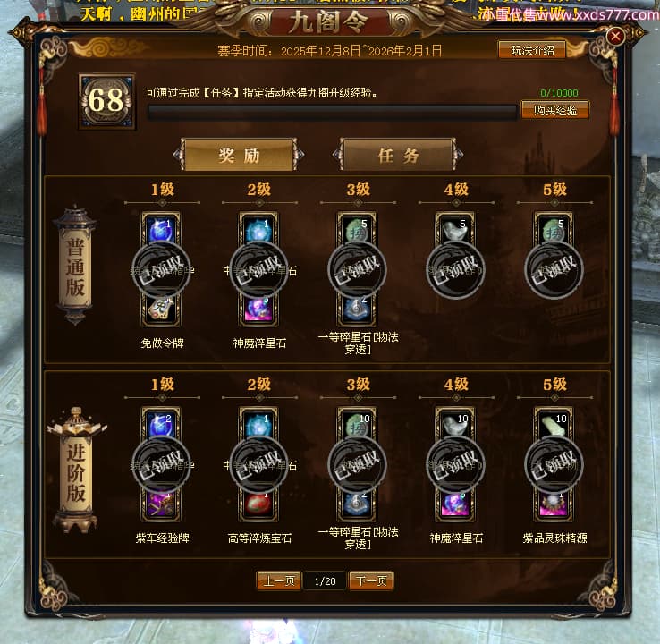
Task: Click the 进阶版 lantern banner
Action: (76, 470)
